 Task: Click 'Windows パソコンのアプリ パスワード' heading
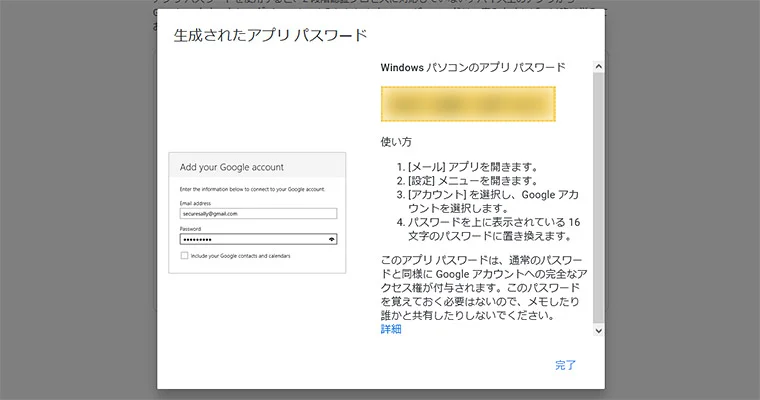(473, 67)
